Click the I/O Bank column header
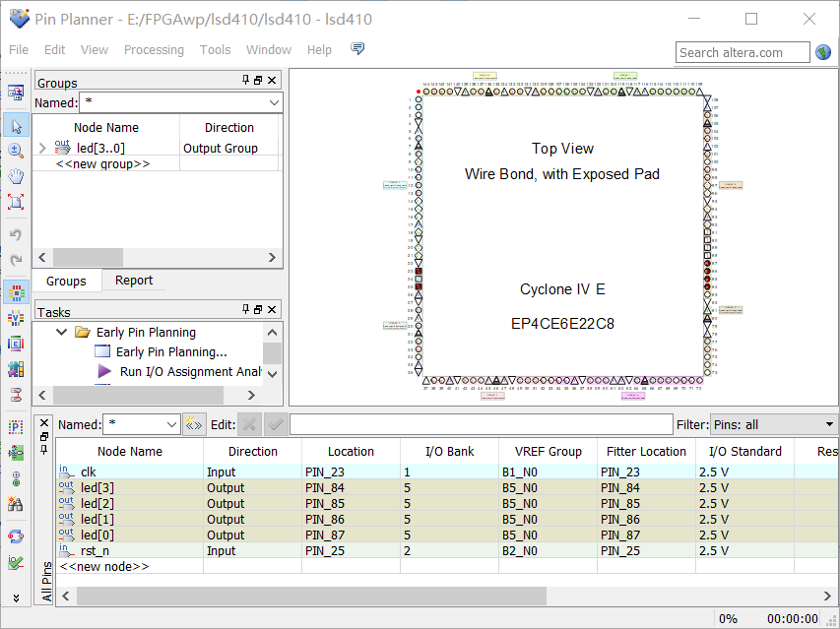This screenshot has height=629, width=840. click(x=449, y=451)
